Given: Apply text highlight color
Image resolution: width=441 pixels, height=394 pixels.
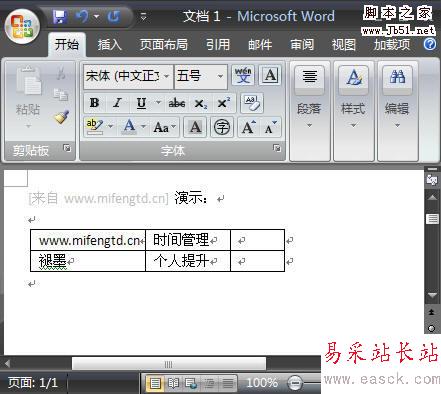Looking at the screenshot, I should [x=94, y=127].
